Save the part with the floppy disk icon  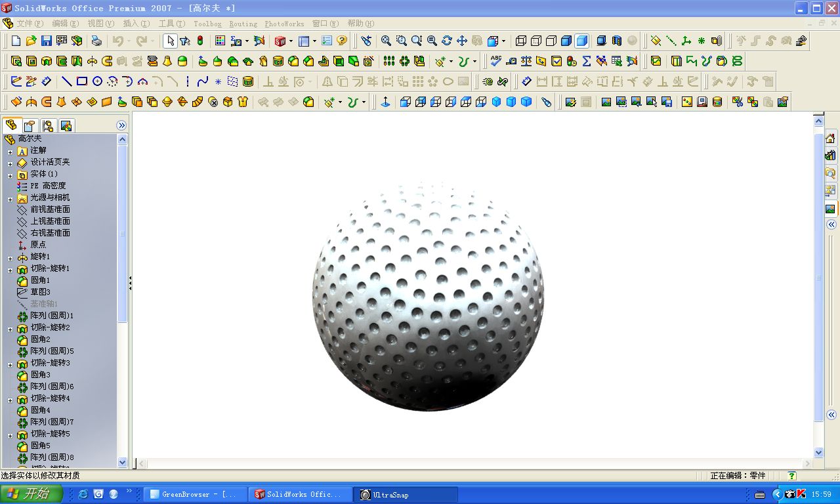coord(46,41)
